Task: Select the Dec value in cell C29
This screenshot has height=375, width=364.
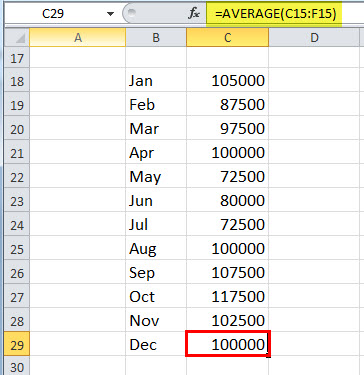Action: click(228, 344)
